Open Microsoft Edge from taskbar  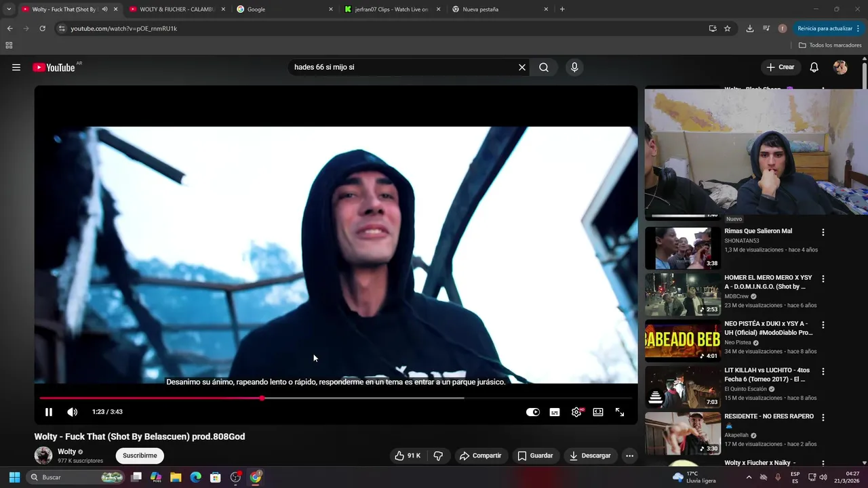[195, 477]
